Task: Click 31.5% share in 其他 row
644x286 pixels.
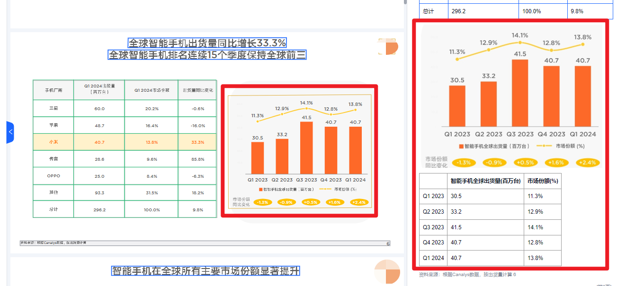Action: (x=152, y=193)
